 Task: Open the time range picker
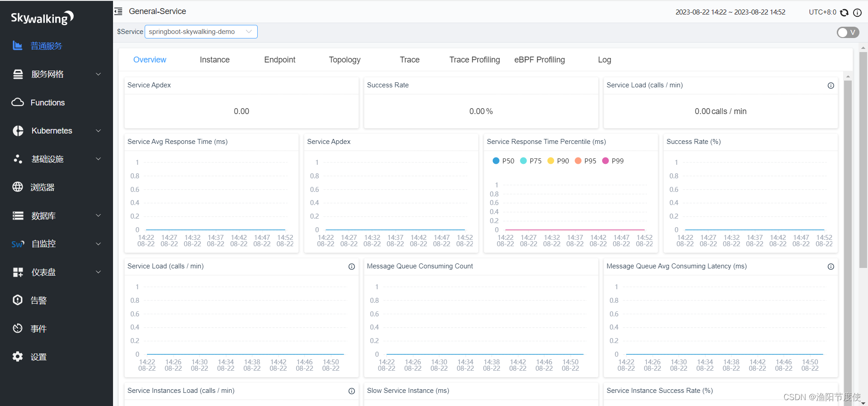pos(731,12)
